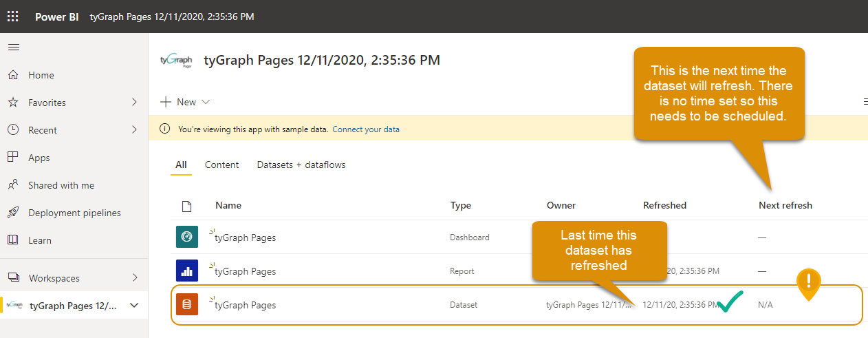This screenshot has width=868, height=338.
Task: Click the teal Dashboard type icon
Action: point(187,237)
